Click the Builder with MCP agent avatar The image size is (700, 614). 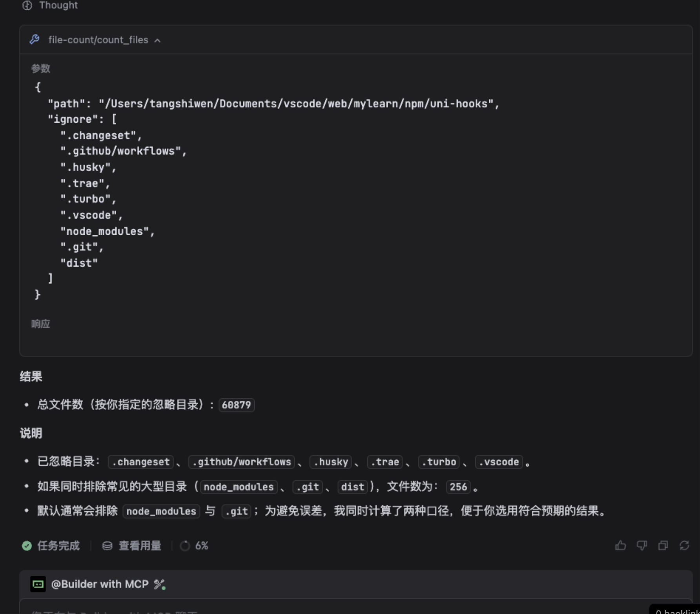point(38,584)
